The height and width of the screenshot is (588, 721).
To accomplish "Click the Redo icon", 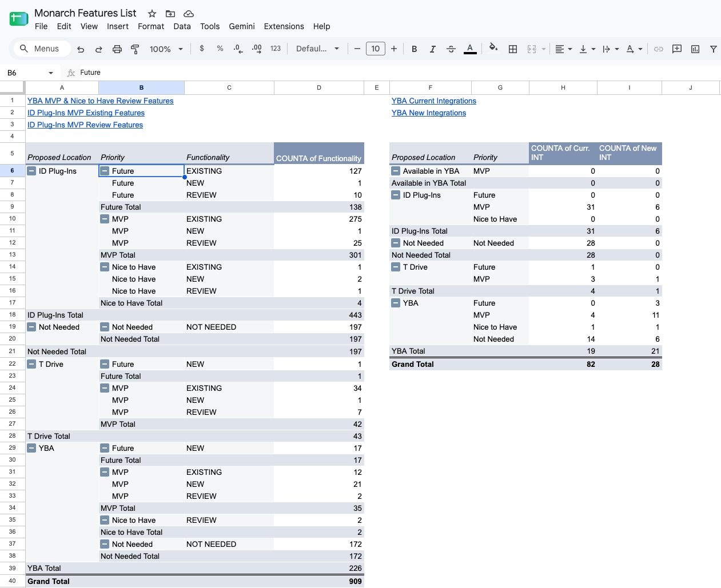I will tap(99, 49).
